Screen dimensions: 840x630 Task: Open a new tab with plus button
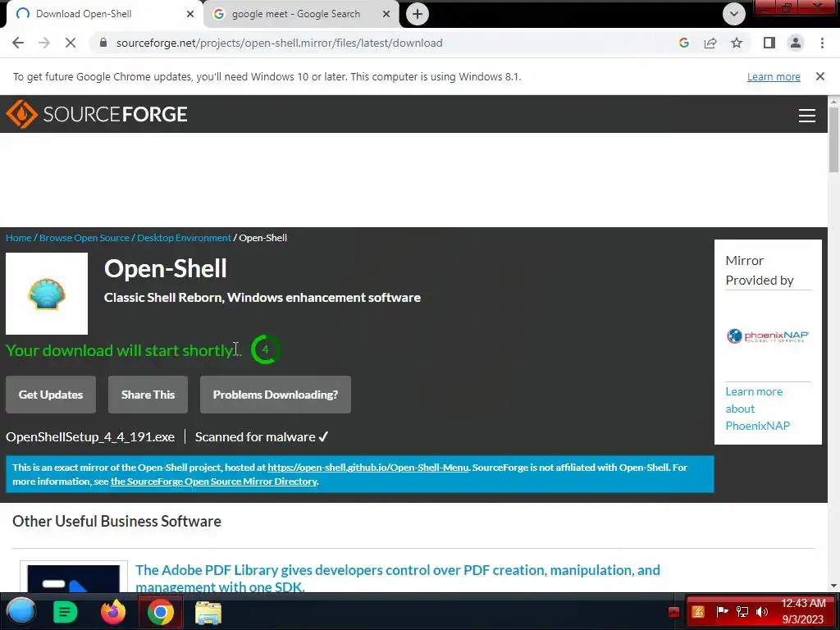click(418, 14)
